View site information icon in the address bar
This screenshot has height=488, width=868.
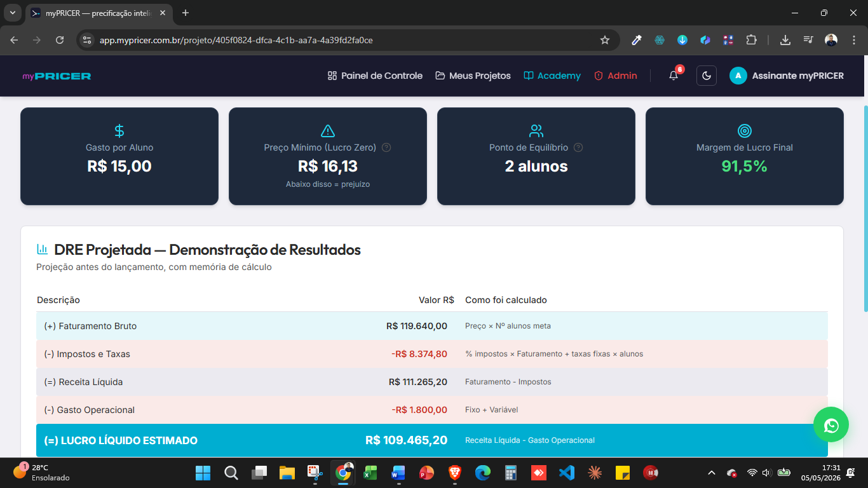pyautogui.click(x=88, y=40)
